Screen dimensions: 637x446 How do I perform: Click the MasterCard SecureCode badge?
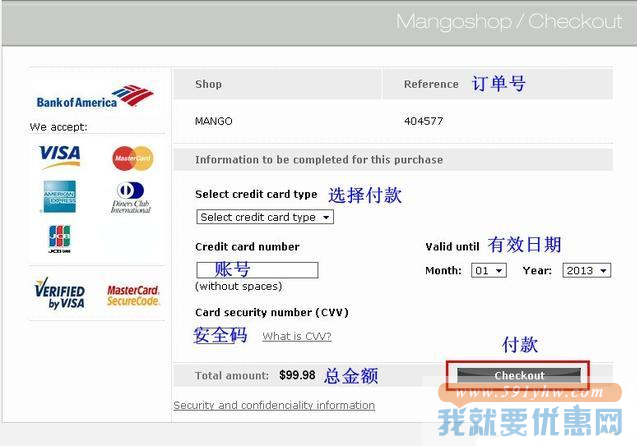pyautogui.click(x=133, y=295)
